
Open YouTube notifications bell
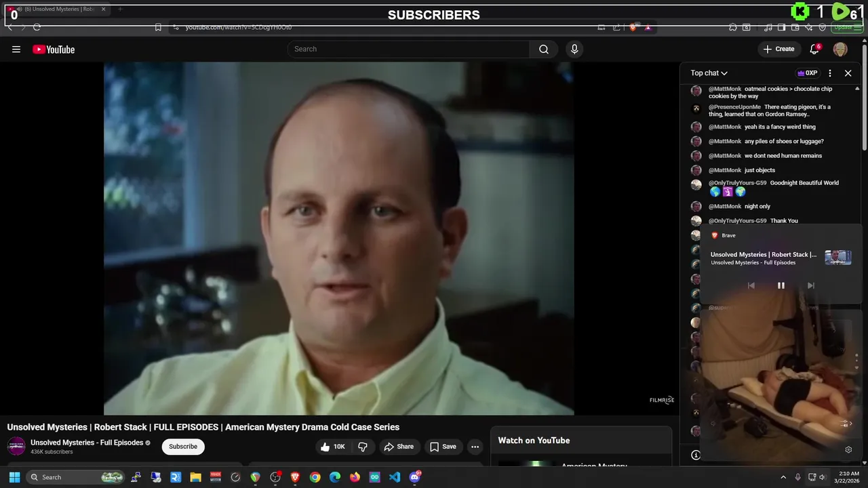click(x=815, y=49)
